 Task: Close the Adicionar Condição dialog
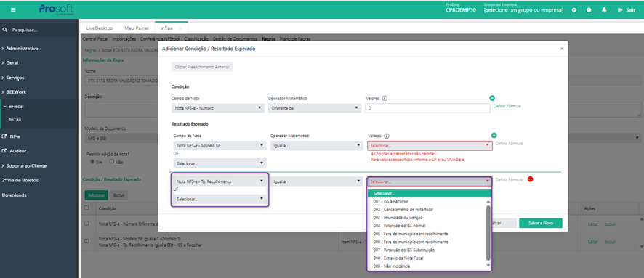click(562, 49)
